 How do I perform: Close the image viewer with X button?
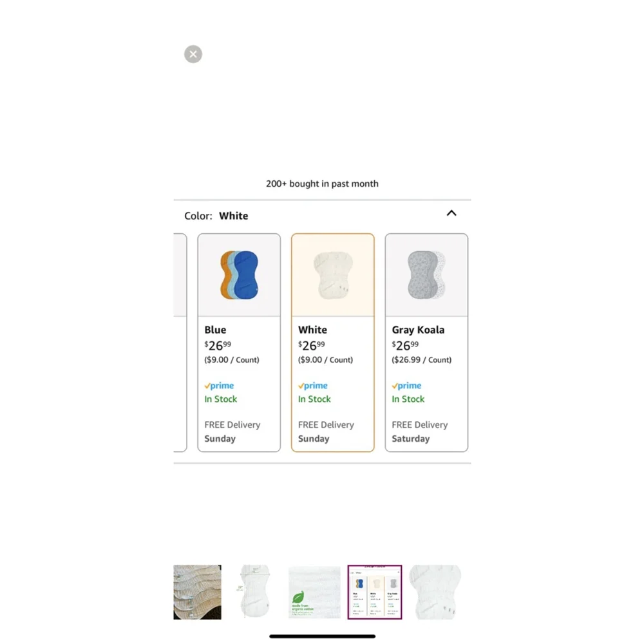(x=193, y=54)
